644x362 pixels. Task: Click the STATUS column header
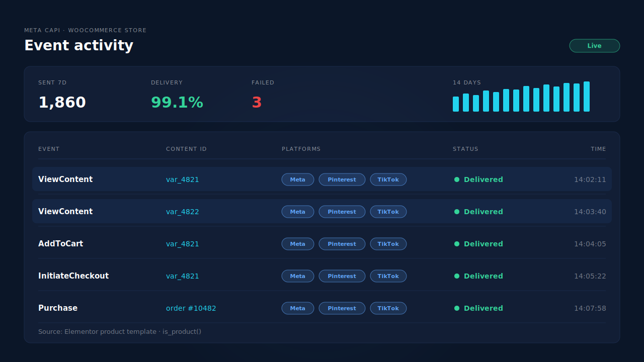pos(465,149)
